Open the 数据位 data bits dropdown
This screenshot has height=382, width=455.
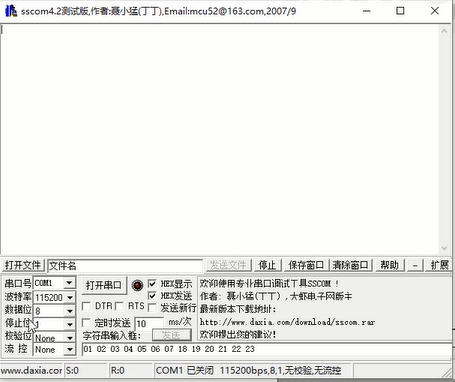coord(69,311)
